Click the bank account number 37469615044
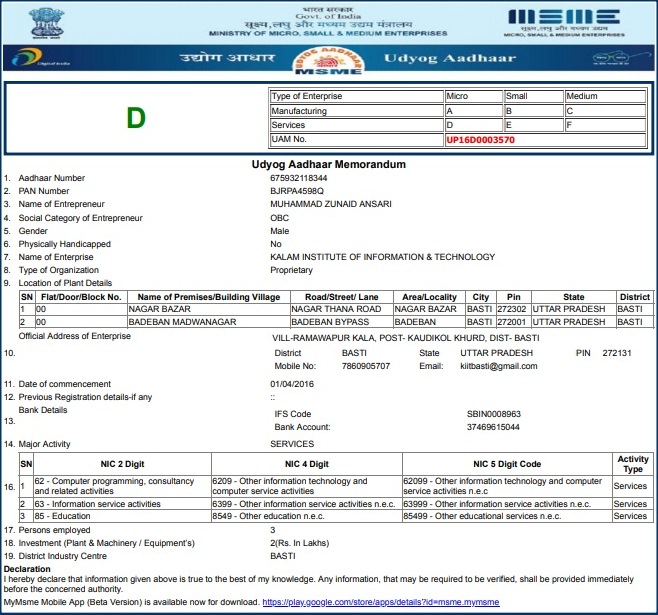This screenshot has width=658, height=615. (493, 426)
